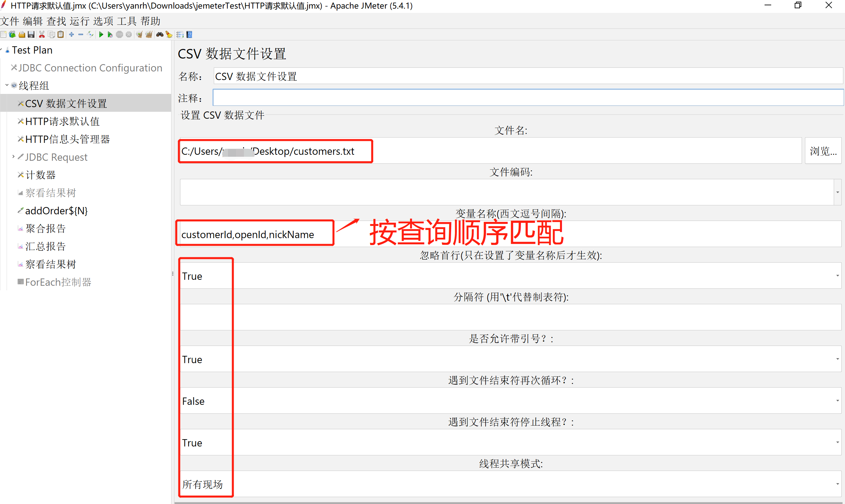Click the binoculars Search icon
The image size is (845, 504).
[x=160, y=35]
